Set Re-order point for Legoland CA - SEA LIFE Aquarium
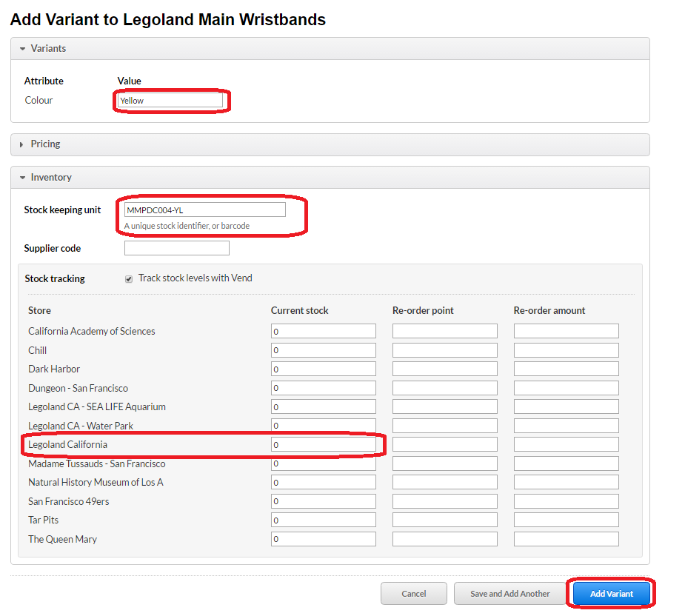The image size is (685, 616). tap(445, 406)
